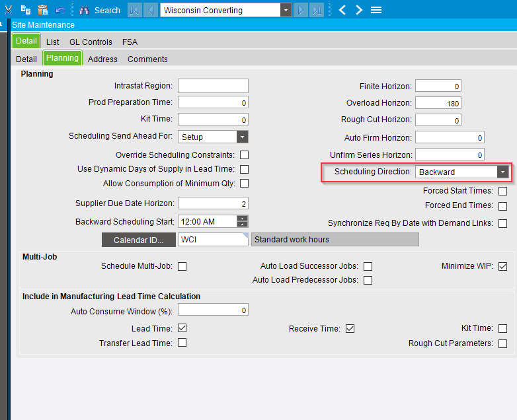Click the Copy icon in toolbar
Image resolution: width=517 pixels, height=420 pixels.
[x=25, y=10]
